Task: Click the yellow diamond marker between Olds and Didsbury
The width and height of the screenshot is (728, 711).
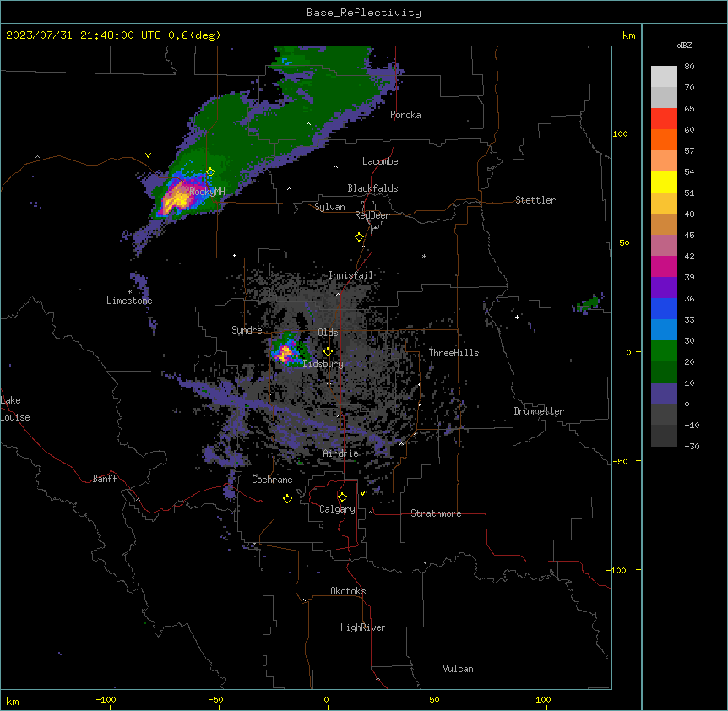Action: [x=328, y=352]
